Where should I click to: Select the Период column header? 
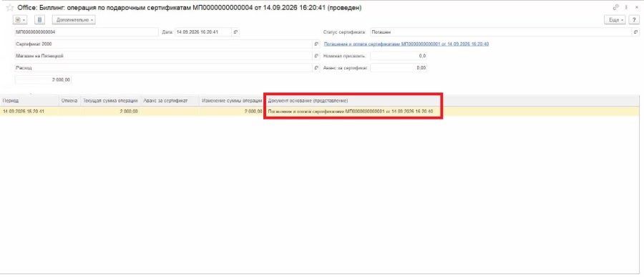[x=29, y=101]
